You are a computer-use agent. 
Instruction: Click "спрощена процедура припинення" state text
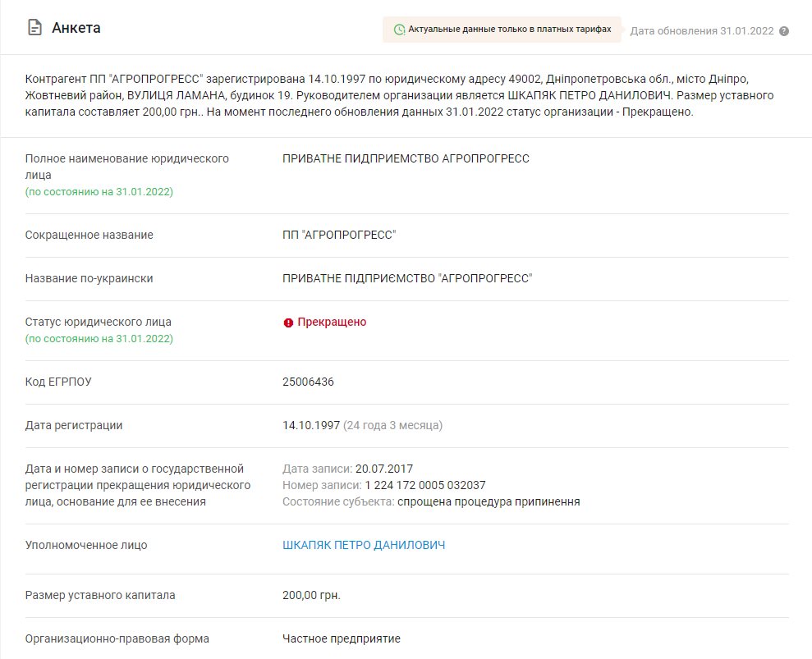[489, 501]
